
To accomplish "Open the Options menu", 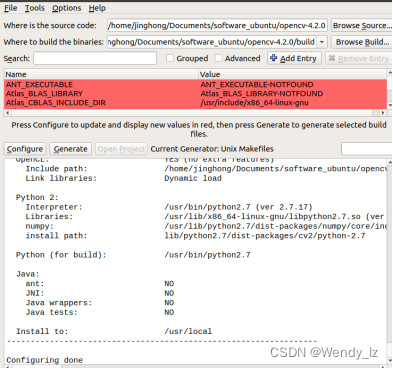I will pyautogui.click(x=66, y=8).
